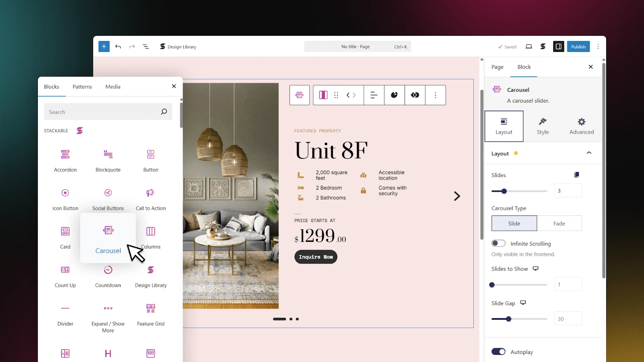Enable Infinite Scrolling
The width and height of the screenshot is (644, 362).
498,243
